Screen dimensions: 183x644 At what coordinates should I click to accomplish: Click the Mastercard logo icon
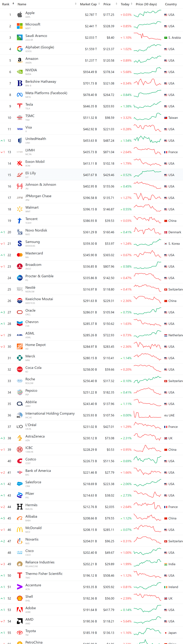(19, 255)
